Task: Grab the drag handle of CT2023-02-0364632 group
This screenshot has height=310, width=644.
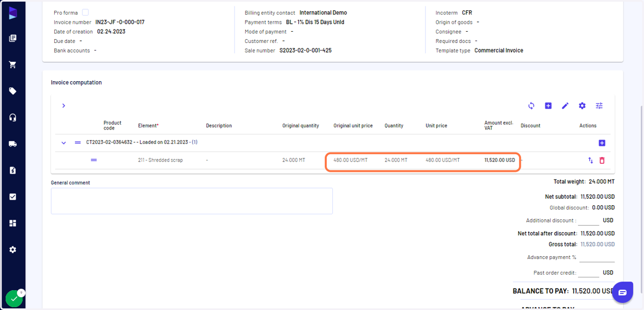Action: (x=78, y=142)
